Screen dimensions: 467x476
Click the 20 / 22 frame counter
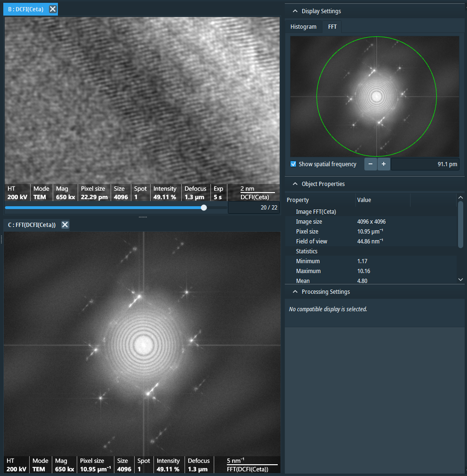point(254,207)
